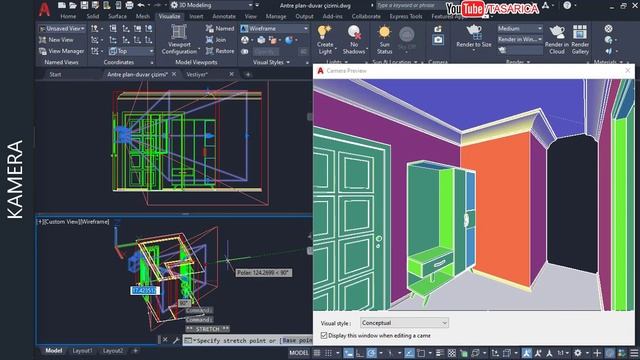Click the keyword search input field
This screenshot has width=640, height=360.
(x=409, y=5)
